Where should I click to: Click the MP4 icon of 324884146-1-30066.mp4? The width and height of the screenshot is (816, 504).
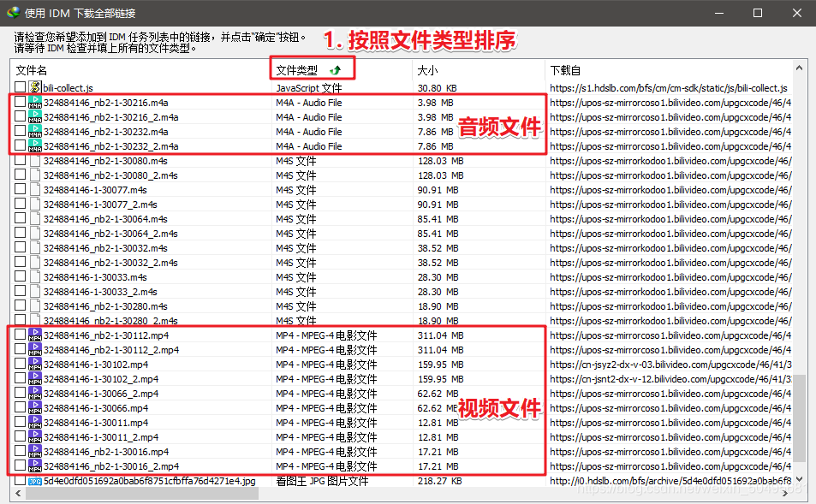35,408
